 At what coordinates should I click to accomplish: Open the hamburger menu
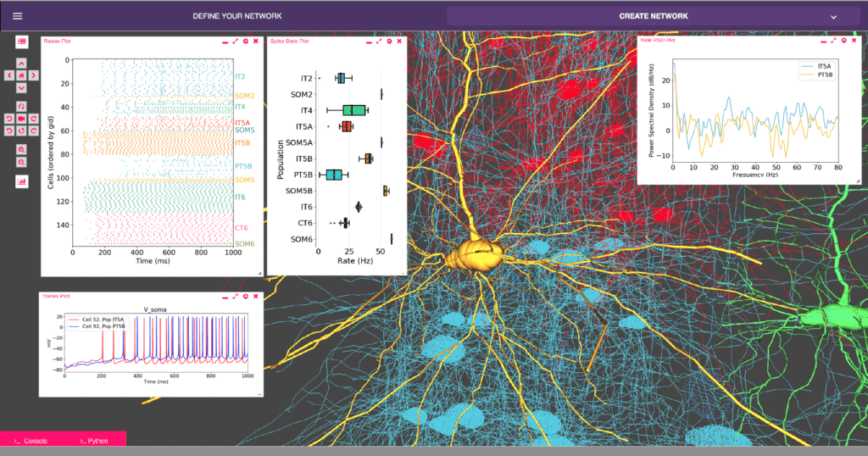pos(18,15)
